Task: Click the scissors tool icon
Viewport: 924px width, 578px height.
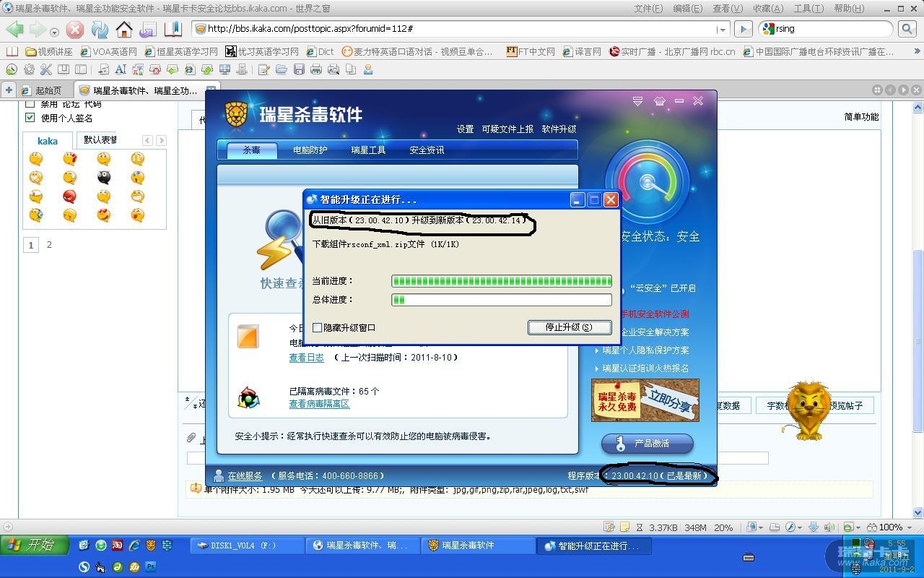Action: pos(46,69)
